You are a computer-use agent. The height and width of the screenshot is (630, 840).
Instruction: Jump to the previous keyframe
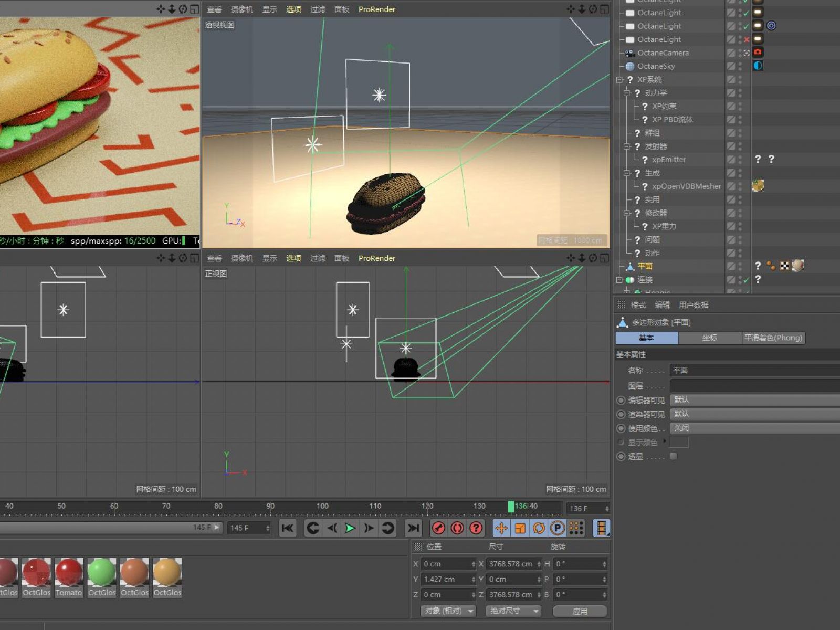[313, 528]
